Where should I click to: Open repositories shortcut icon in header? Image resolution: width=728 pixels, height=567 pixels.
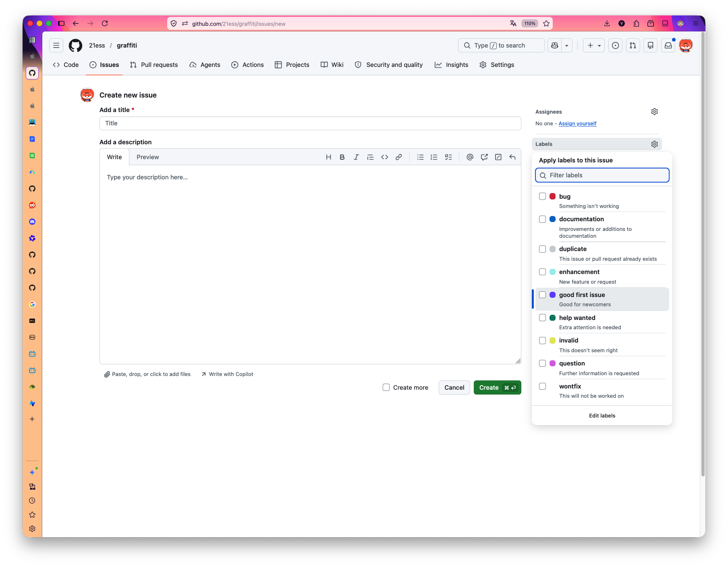pyautogui.click(x=651, y=46)
